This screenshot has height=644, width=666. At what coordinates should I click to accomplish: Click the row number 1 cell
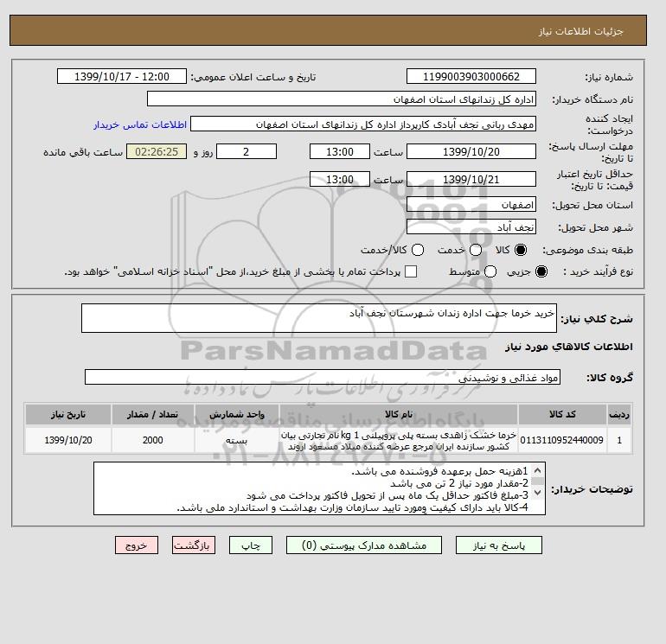[x=619, y=440]
